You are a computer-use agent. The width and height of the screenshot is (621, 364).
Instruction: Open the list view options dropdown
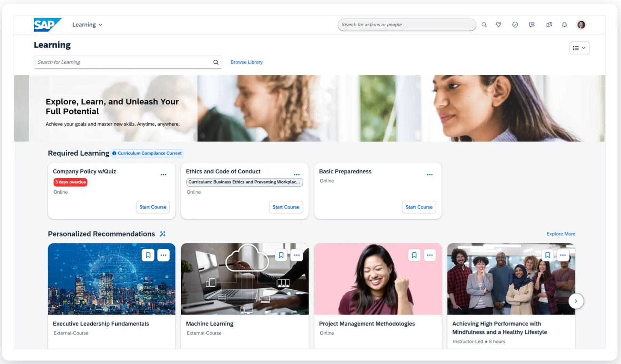pos(579,48)
